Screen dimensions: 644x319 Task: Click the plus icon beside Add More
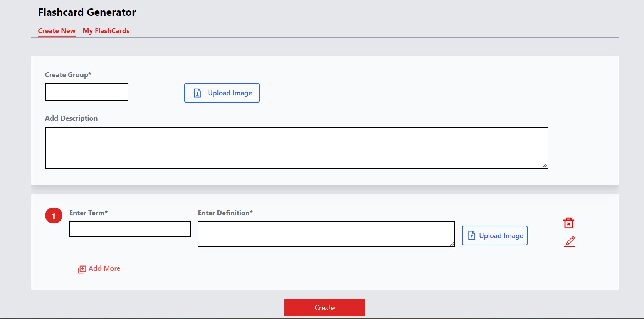[82, 269]
